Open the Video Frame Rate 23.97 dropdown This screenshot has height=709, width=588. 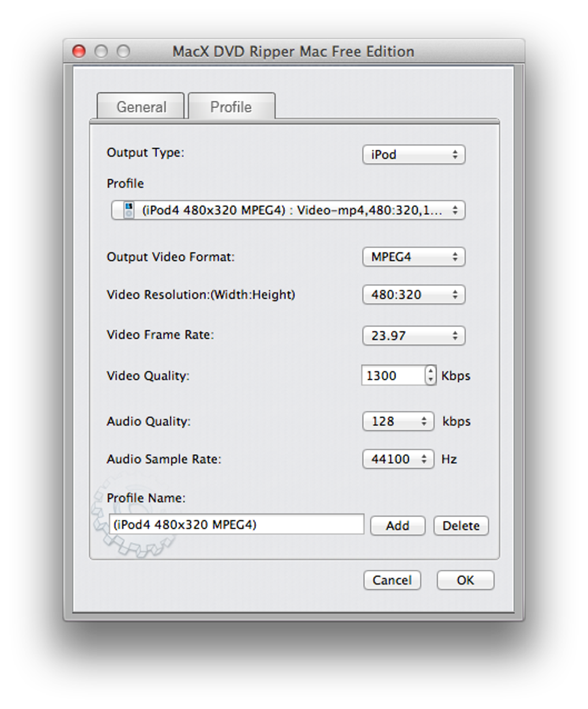pyautogui.click(x=413, y=335)
